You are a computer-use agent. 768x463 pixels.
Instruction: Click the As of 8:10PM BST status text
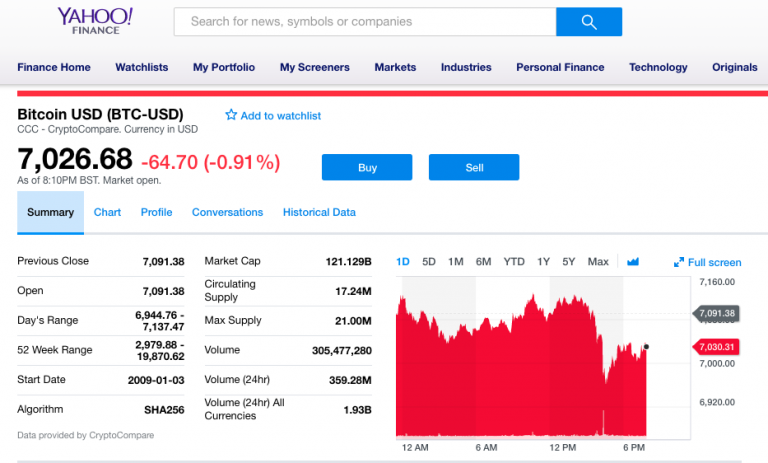(89, 180)
